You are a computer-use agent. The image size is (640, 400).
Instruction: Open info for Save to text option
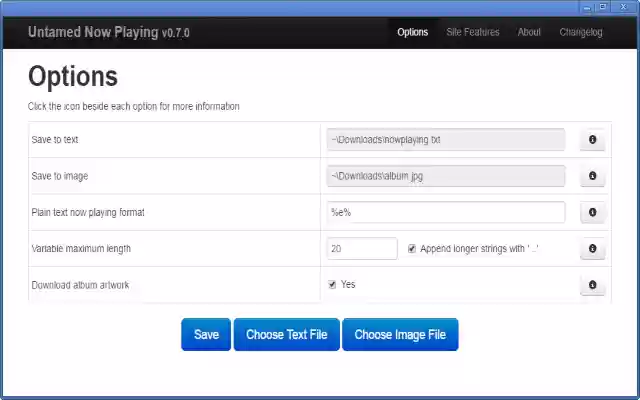click(592, 140)
